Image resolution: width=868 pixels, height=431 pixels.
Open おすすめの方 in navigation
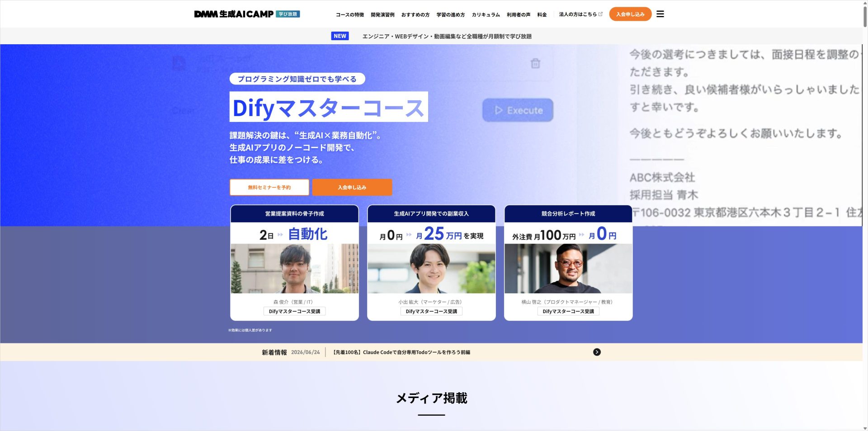(415, 14)
